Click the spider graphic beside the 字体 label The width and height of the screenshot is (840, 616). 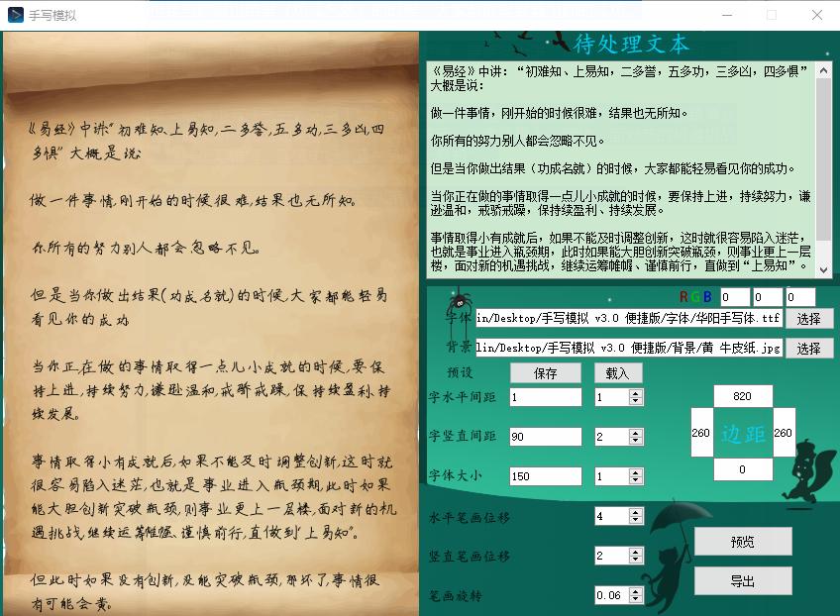459,302
